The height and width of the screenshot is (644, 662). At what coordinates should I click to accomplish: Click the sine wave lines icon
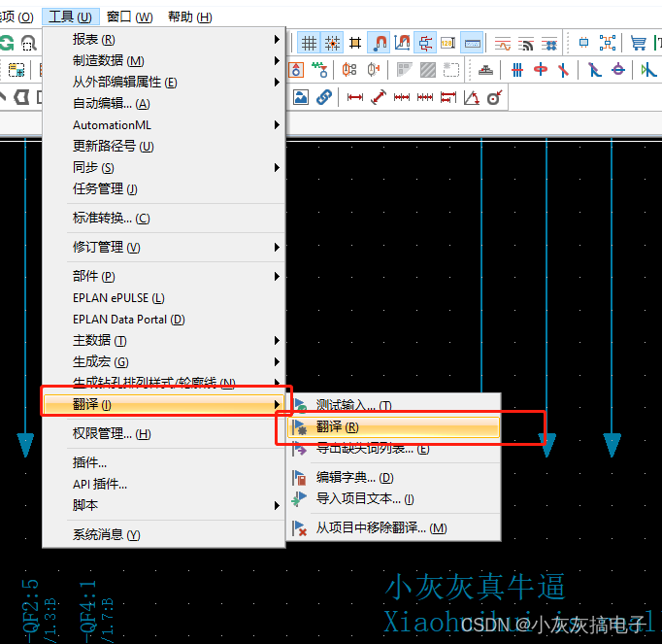click(503, 44)
